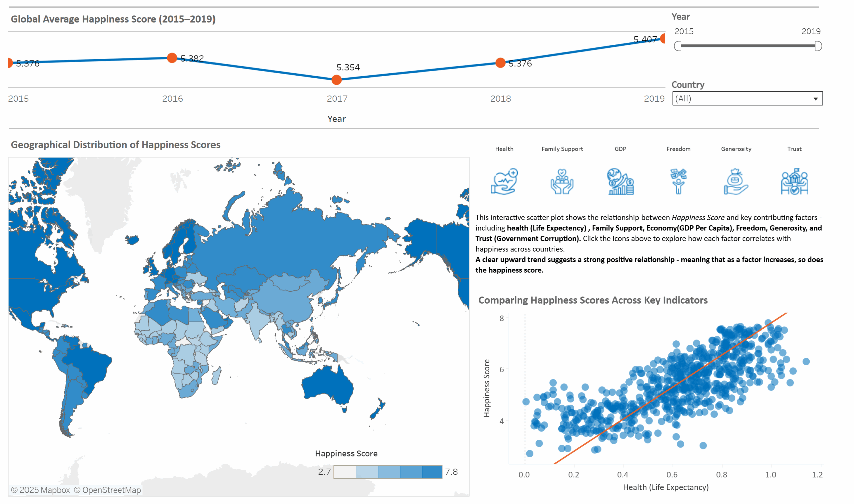
Task: Select the 2016 marker on line chart
Action: click(x=172, y=58)
